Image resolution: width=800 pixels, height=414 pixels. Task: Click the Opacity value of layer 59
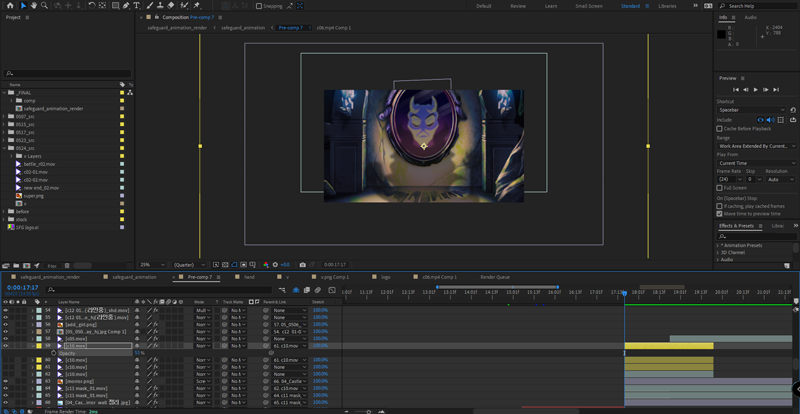(139, 353)
